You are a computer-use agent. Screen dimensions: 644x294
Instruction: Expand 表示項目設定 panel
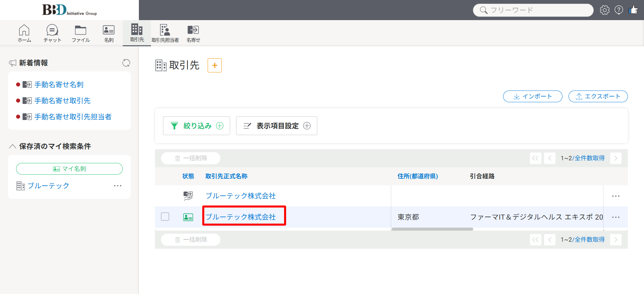[x=277, y=126]
